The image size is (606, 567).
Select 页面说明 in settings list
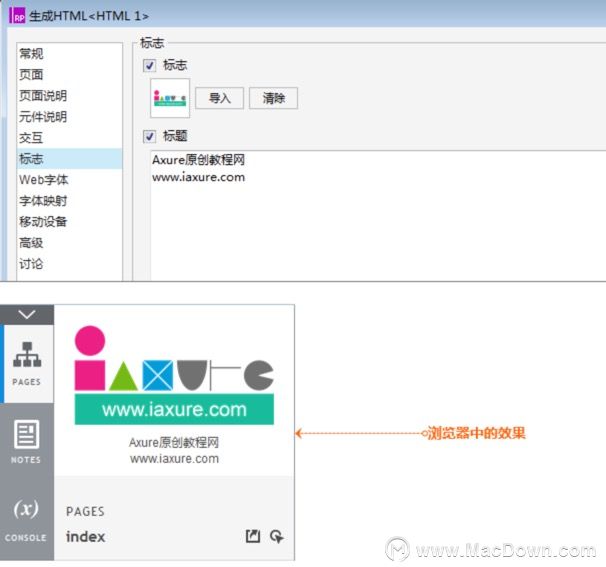(x=70, y=95)
